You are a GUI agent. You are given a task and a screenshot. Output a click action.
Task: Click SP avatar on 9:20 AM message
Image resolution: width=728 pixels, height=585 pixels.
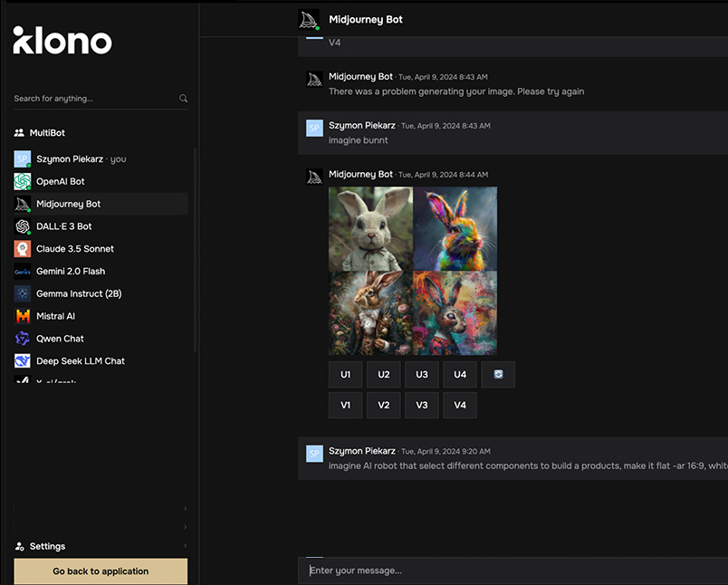point(314,454)
